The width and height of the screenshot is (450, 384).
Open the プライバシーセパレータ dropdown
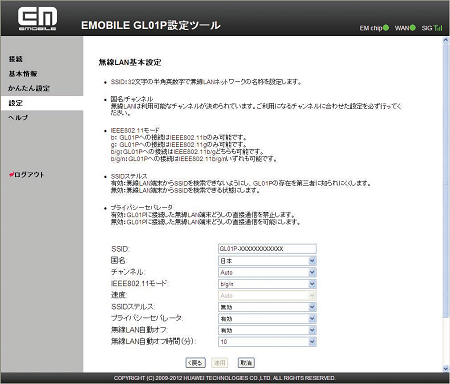click(x=267, y=319)
